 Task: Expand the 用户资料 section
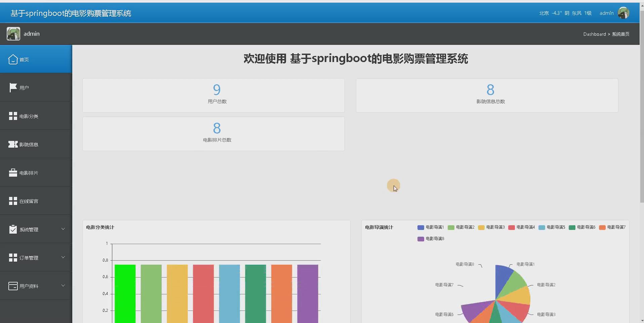click(63, 286)
